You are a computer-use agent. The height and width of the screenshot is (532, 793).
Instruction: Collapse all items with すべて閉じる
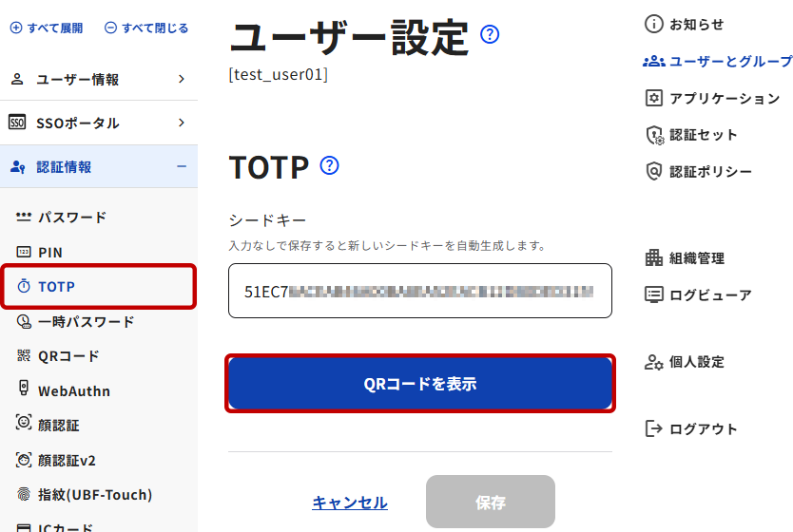pos(146,28)
